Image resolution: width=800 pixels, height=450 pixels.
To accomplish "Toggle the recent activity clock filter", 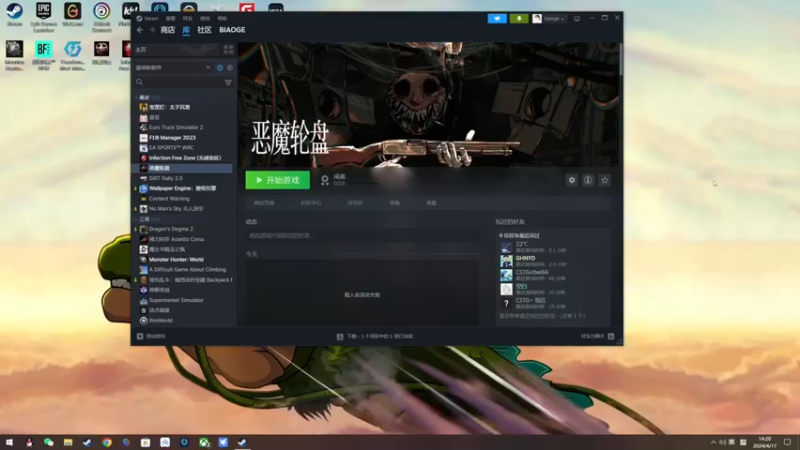I will [220, 67].
